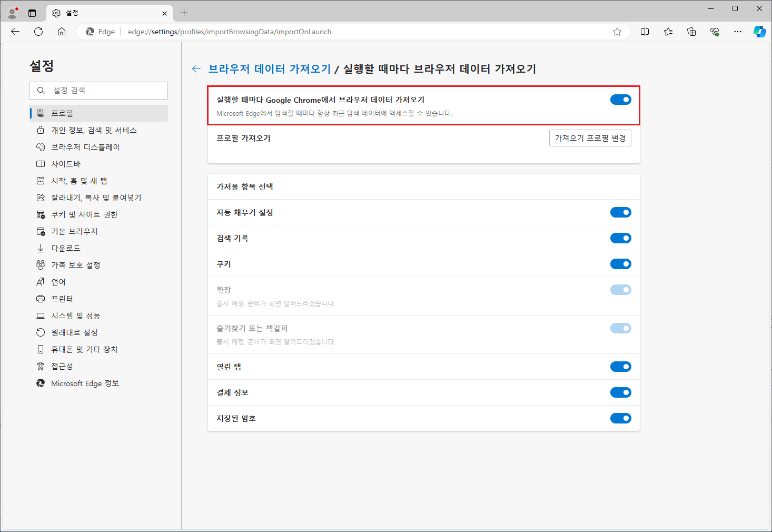Toggle the disabled 확장 switch
Image resolution: width=772 pixels, height=532 pixels.
click(x=621, y=290)
